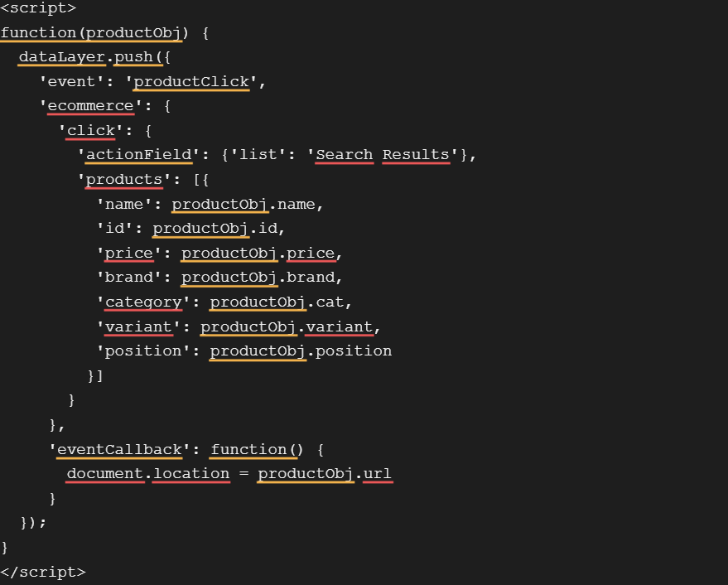
Task: Click 'productObj.brand' value
Action: [258, 278]
